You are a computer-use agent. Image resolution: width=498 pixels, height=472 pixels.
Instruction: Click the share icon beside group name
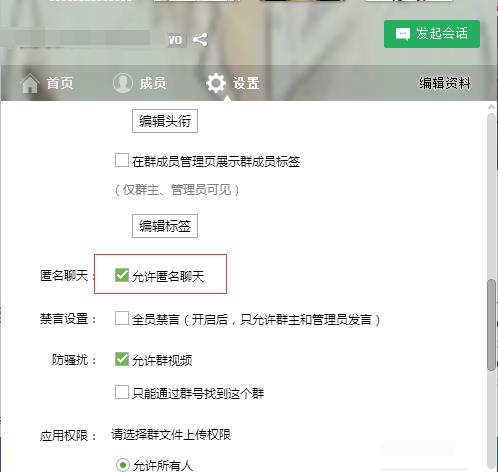click(200, 40)
